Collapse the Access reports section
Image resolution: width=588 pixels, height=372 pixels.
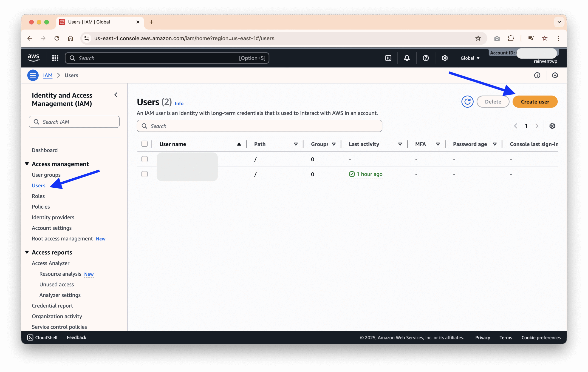27,252
